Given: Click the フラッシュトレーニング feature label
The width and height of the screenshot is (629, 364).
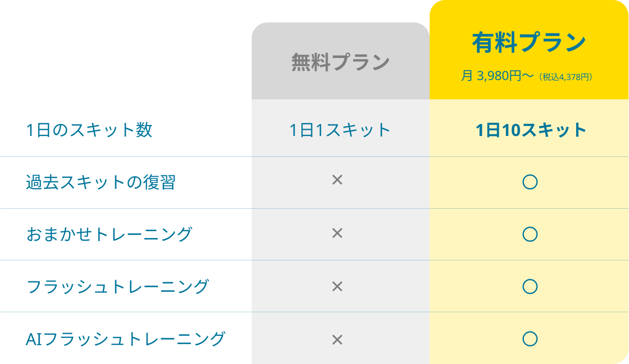Looking at the screenshot, I should pyautogui.click(x=117, y=287).
